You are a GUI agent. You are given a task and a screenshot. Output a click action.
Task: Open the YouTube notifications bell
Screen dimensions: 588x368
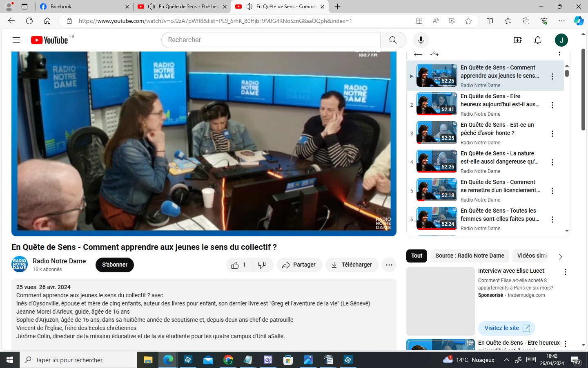[x=538, y=40]
